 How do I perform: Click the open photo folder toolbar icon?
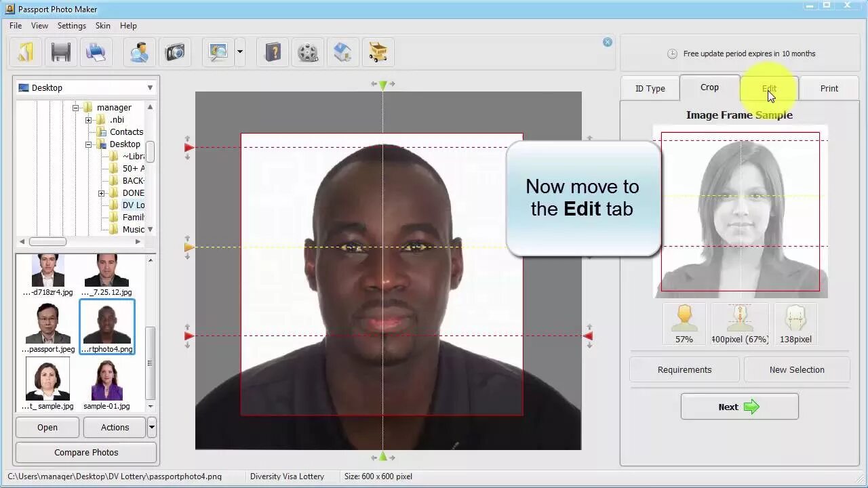click(25, 52)
